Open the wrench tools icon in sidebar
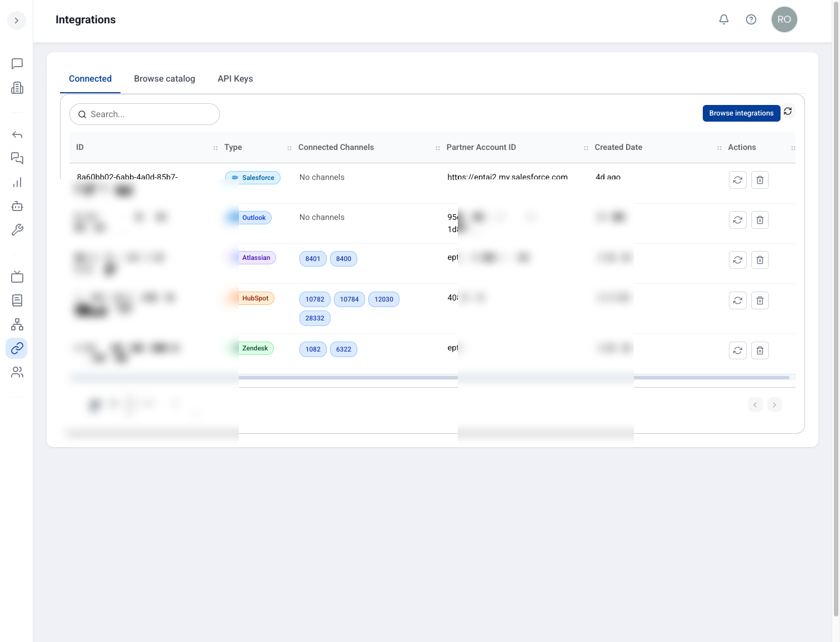 tap(17, 230)
